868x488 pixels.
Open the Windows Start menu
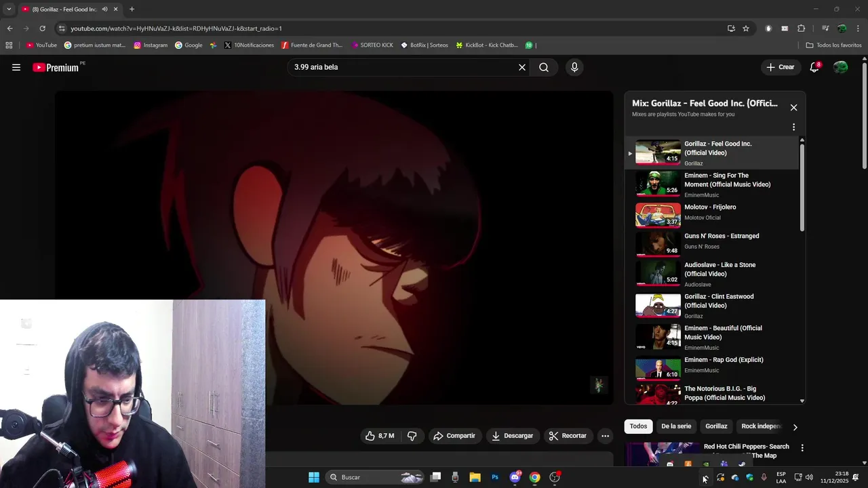(314, 477)
